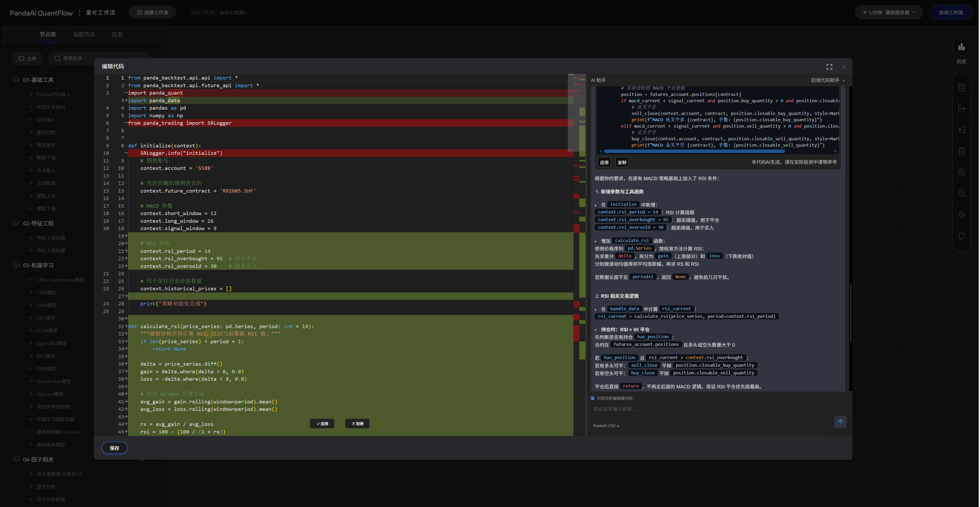
Task: Collapse the 02-特征工程 category
Action: [x=38, y=223]
